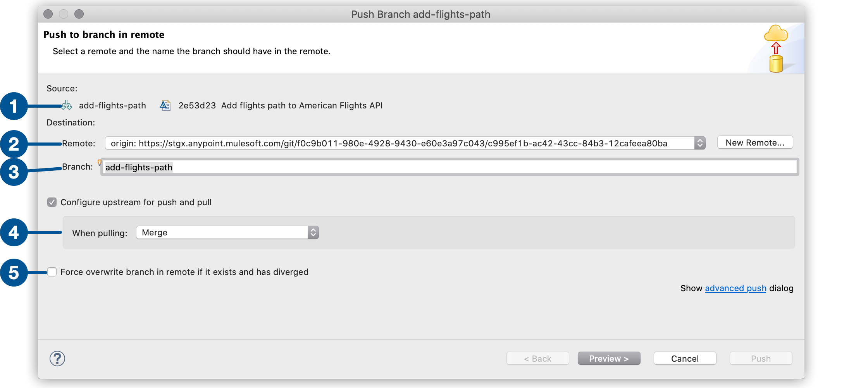Click the Back button
Viewport: 868px width, 388px height.
[537, 358]
